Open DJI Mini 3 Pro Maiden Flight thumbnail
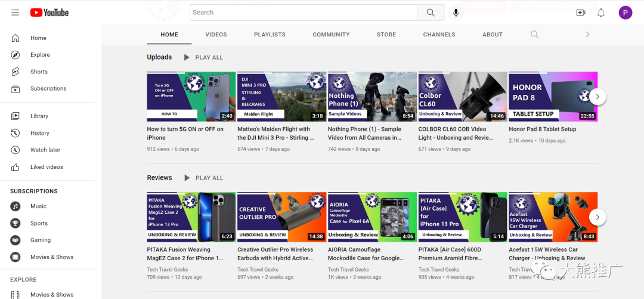The width and height of the screenshot is (644, 299). (281, 97)
